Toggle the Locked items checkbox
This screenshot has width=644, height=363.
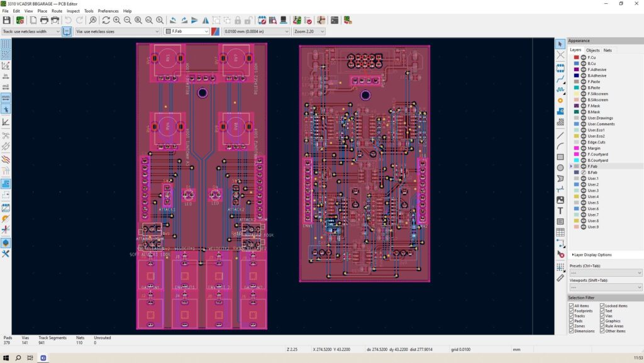(x=602, y=306)
